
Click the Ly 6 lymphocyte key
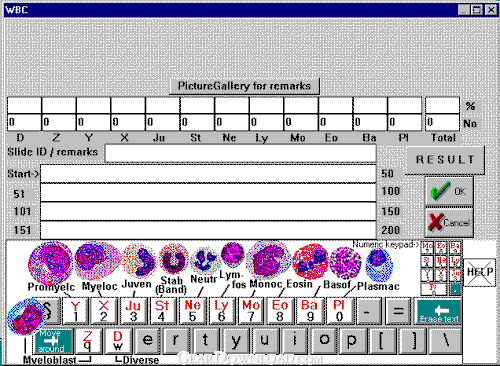(x=222, y=311)
